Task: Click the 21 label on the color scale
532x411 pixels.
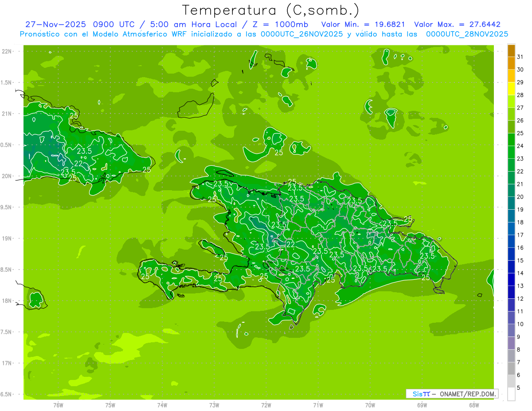Action: coord(520,184)
